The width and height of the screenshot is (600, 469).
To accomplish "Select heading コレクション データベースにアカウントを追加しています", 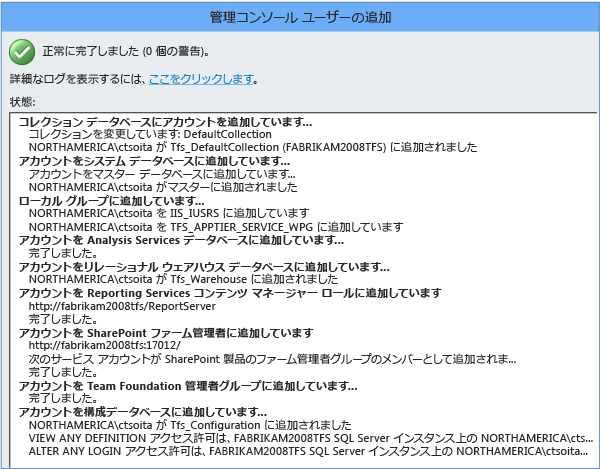I will click(165, 122).
